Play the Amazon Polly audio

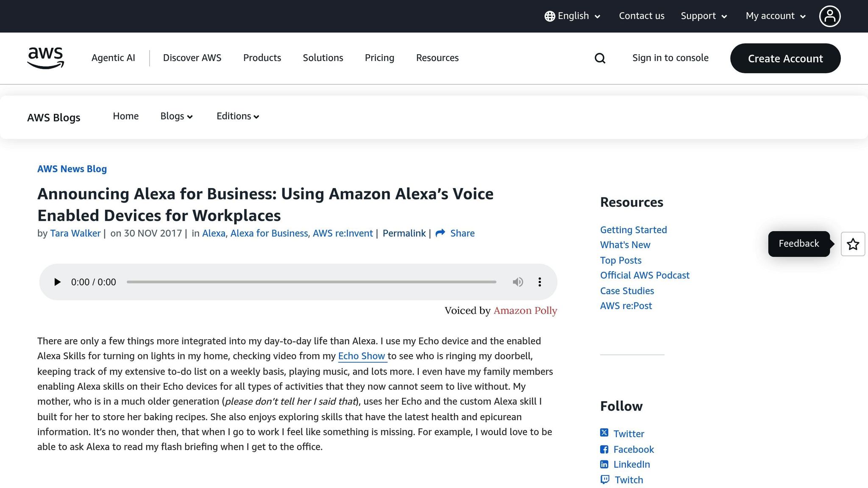tap(57, 282)
